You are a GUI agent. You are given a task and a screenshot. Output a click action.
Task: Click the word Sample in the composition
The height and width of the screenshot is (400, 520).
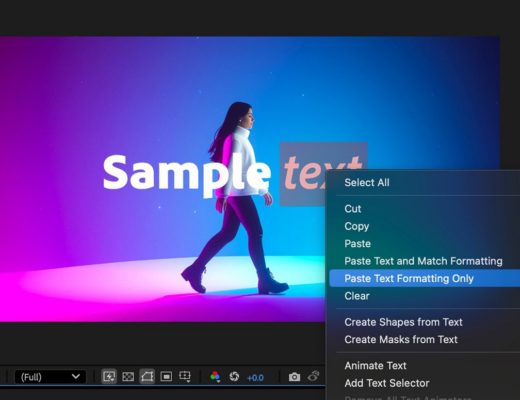[187, 176]
